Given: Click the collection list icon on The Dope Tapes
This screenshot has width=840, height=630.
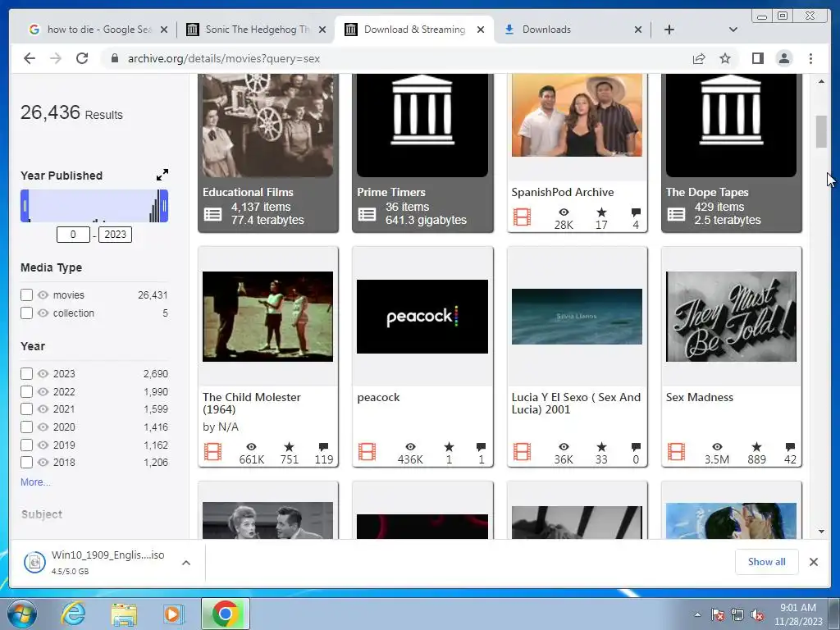Looking at the screenshot, I should click(x=676, y=214).
